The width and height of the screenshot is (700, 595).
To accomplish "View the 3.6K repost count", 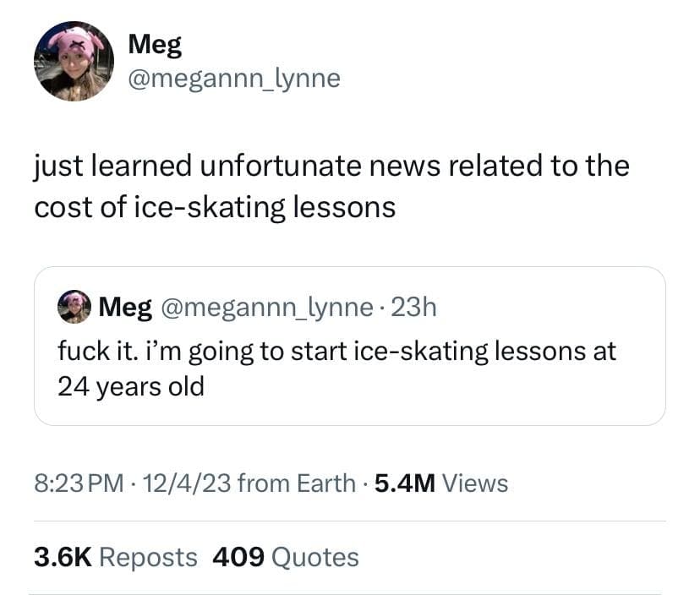I will coord(63,557).
